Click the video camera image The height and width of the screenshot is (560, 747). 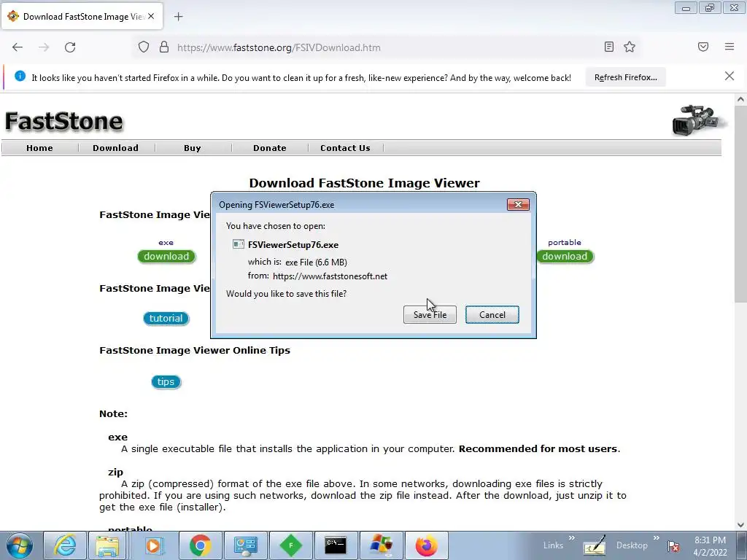pyautogui.click(x=699, y=120)
